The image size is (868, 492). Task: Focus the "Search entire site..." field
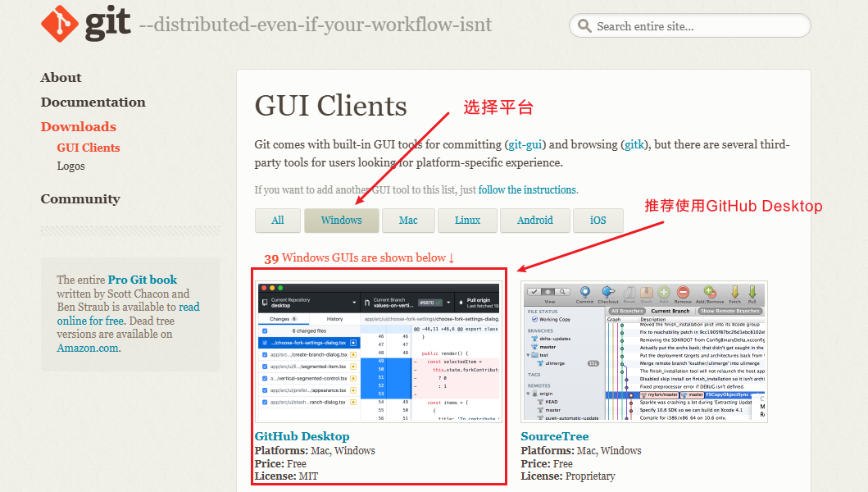[x=690, y=25]
